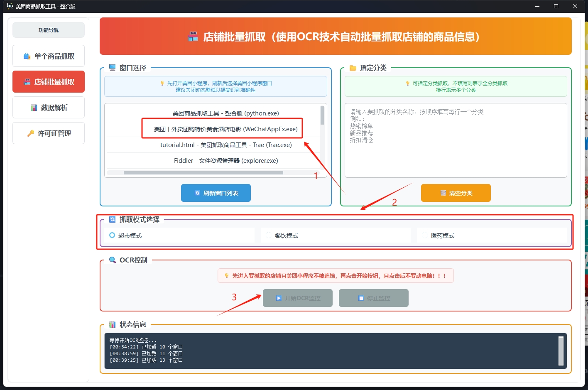
Task: Click the key icon next to 许可证管理
Action: click(x=30, y=133)
